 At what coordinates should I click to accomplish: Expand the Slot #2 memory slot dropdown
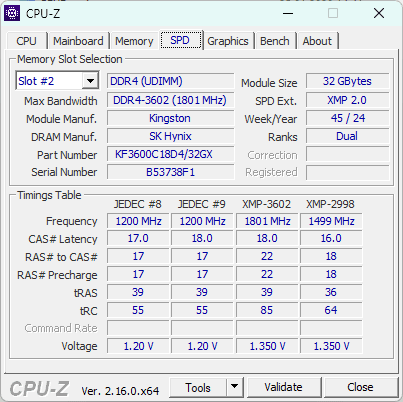tap(90, 81)
